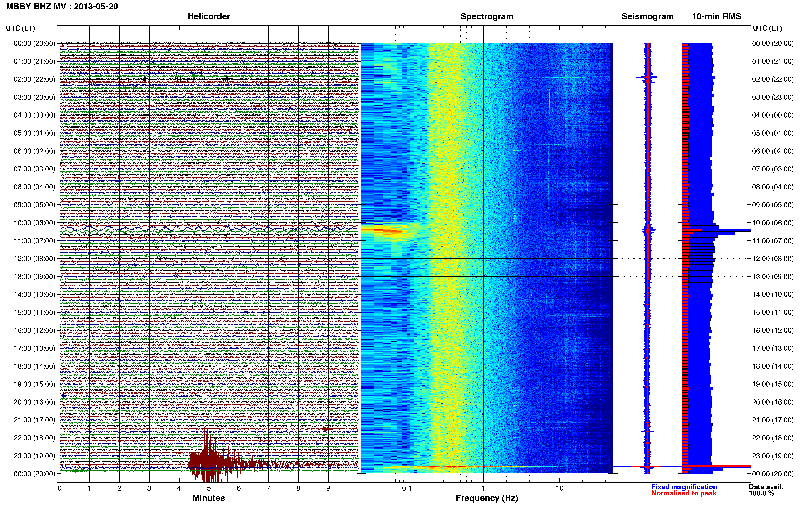
Task: Click the RMS peak bar near 23:40
Action: [717, 466]
